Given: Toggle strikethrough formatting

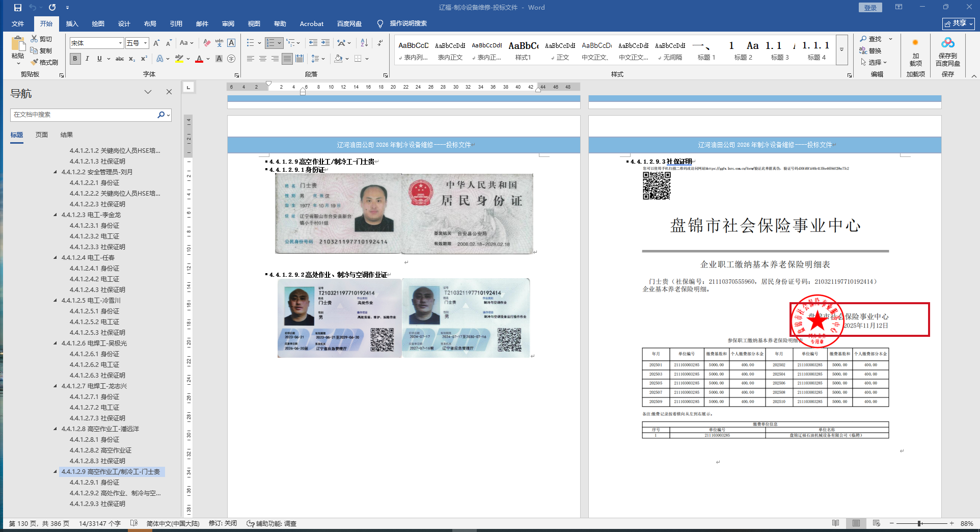Looking at the screenshot, I should pyautogui.click(x=119, y=59).
